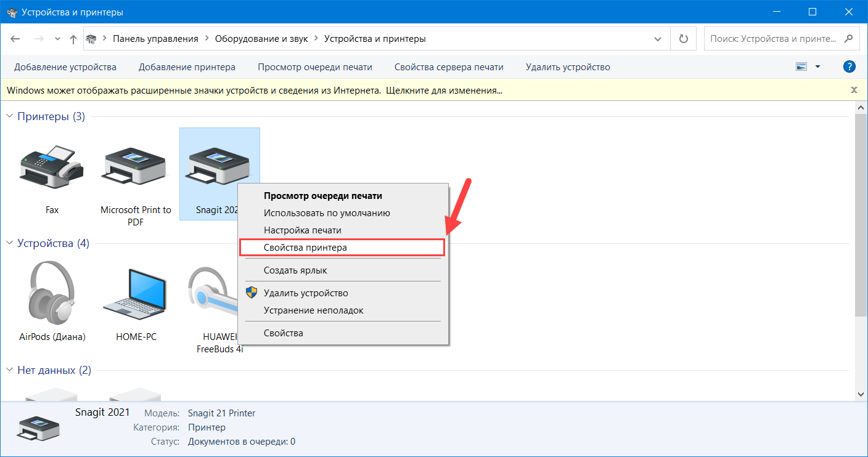Go forward with the right arrow
Screen dimensions: 868x457
point(38,39)
